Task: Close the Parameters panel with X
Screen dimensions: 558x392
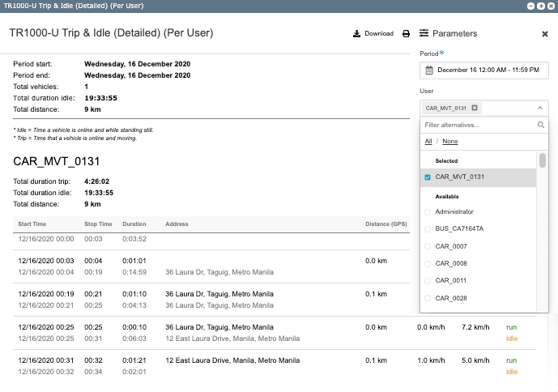Action: coord(545,34)
